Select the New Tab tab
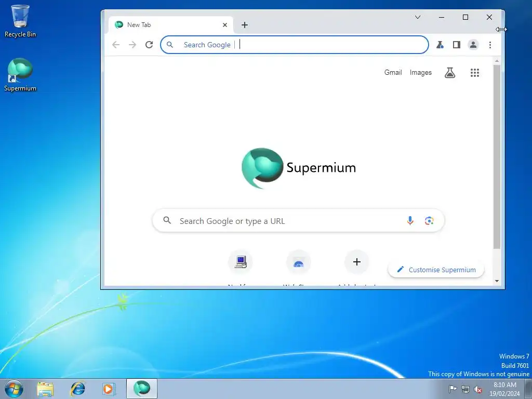This screenshot has height=399, width=532. 170,25
